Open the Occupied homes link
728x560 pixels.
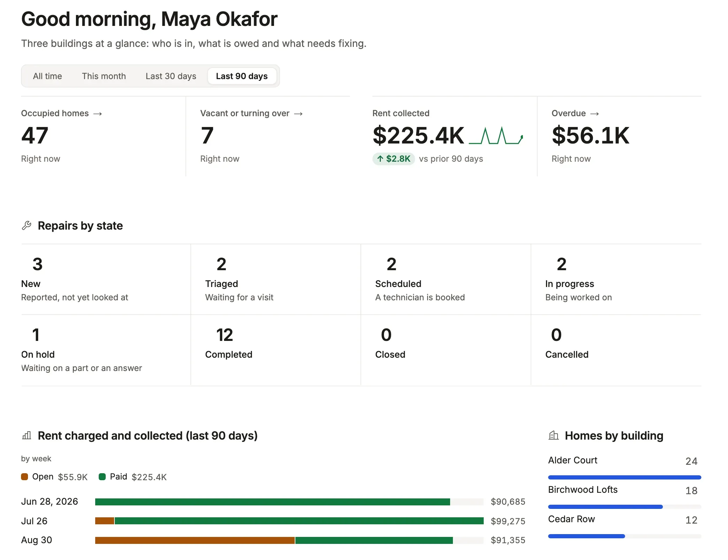62,113
